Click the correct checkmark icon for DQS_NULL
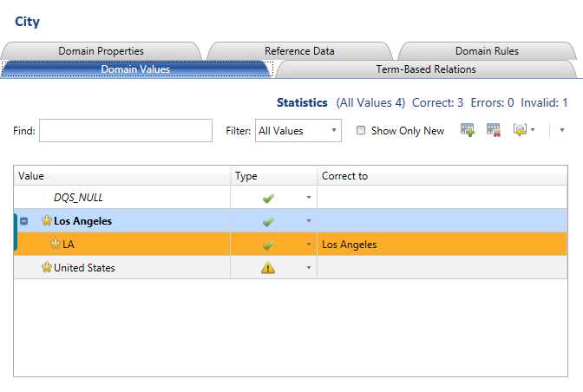 tap(268, 198)
